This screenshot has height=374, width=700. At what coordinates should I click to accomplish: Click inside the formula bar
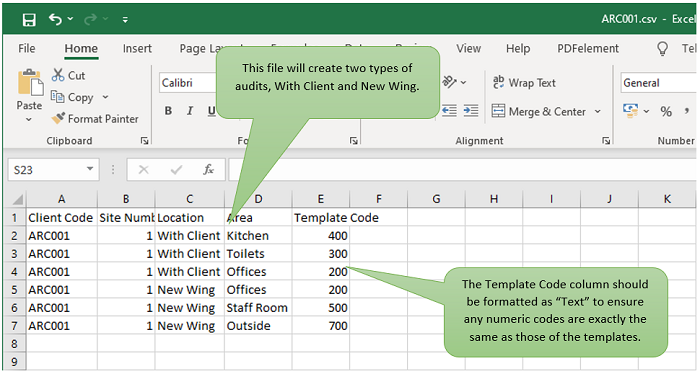tap(462, 170)
